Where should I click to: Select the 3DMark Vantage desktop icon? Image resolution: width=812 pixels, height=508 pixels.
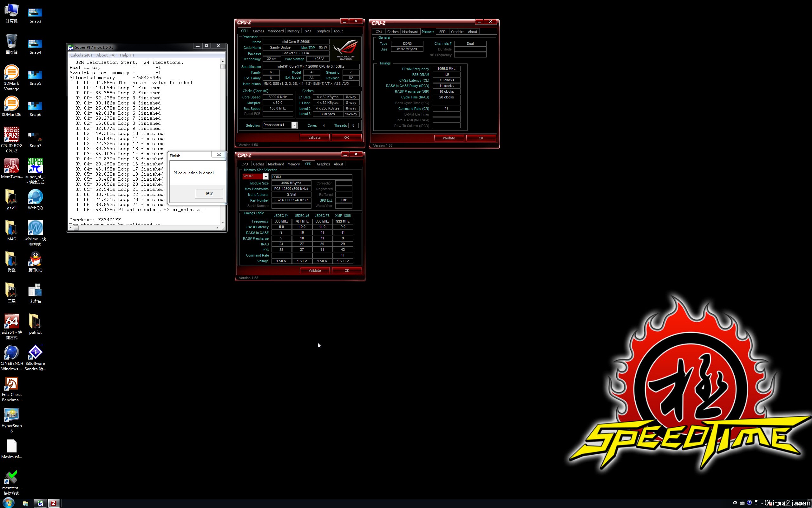(12, 78)
